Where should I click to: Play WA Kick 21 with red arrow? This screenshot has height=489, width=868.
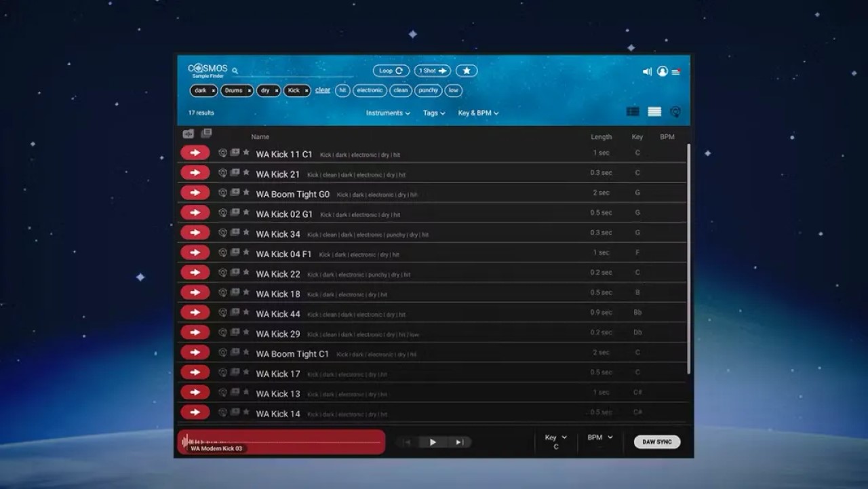[x=195, y=173]
